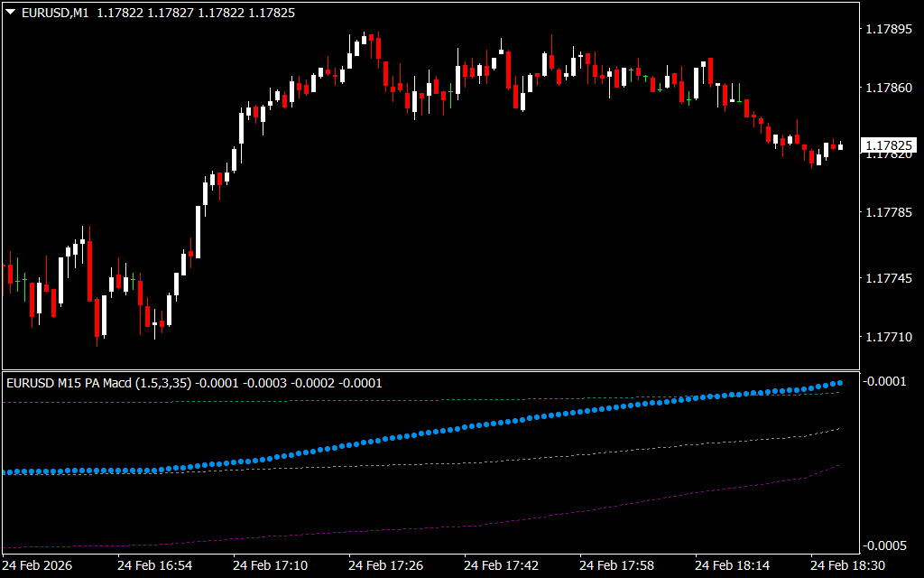Click the 24 Feb 18:14 time label
Screen dimensions: 924x578
[732, 565]
